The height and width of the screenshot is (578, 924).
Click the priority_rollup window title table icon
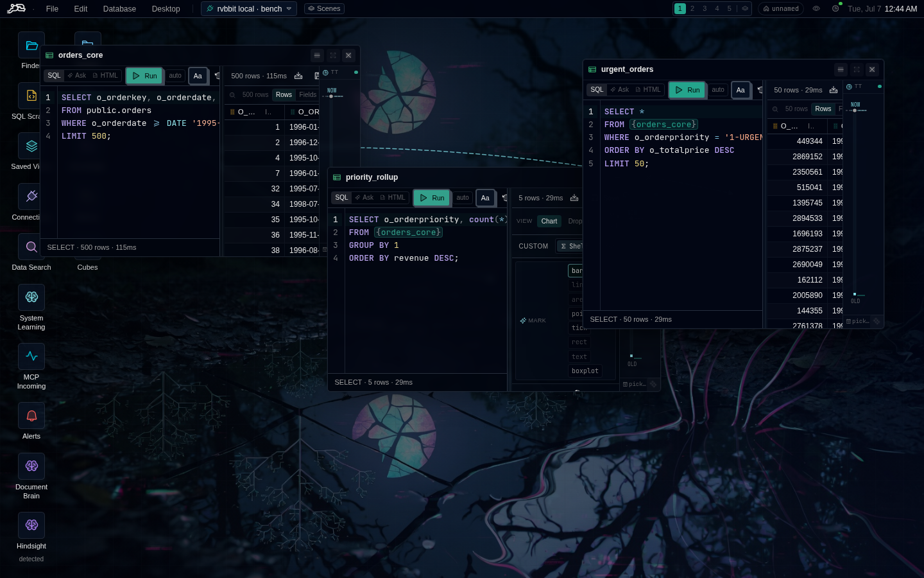click(x=337, y=177)
